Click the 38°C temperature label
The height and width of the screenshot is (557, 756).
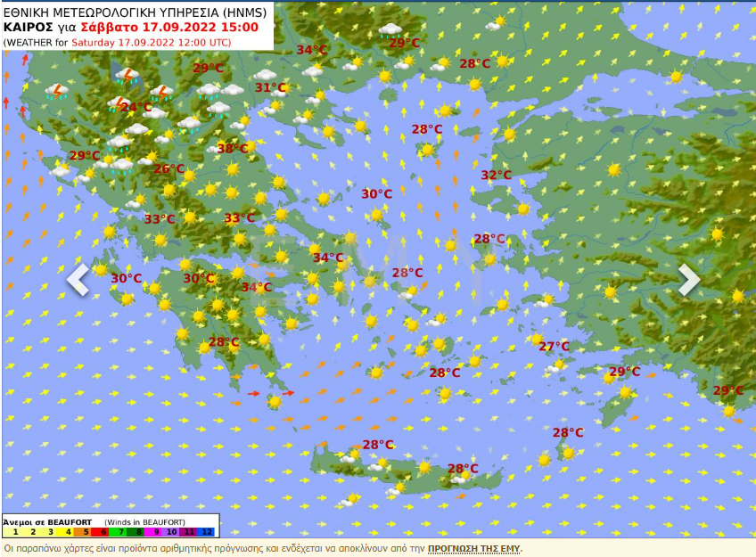232,149
